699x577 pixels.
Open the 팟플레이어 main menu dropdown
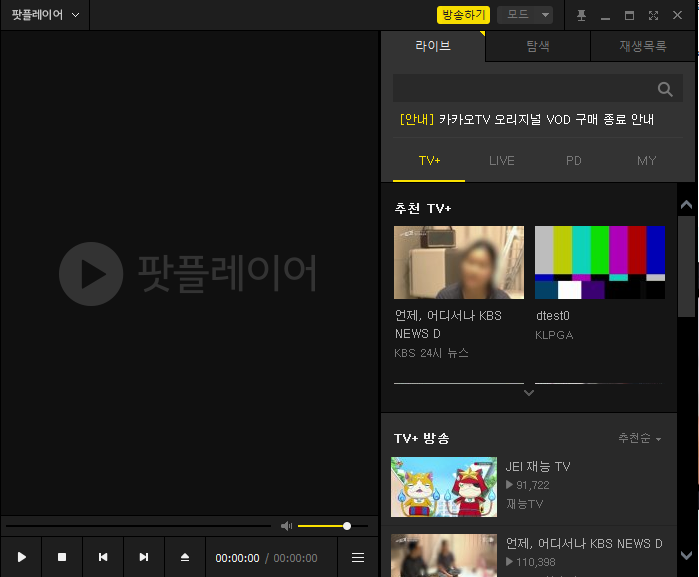[x=45, y=15]
